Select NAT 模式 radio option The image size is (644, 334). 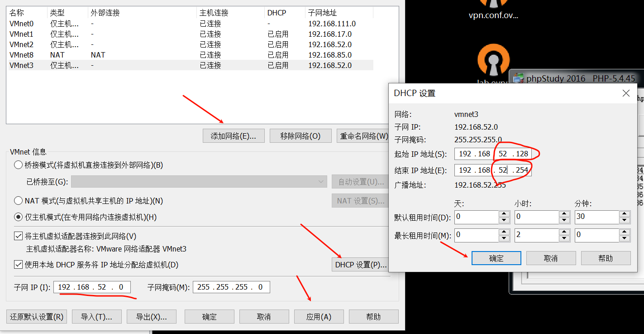coord(19,200)
